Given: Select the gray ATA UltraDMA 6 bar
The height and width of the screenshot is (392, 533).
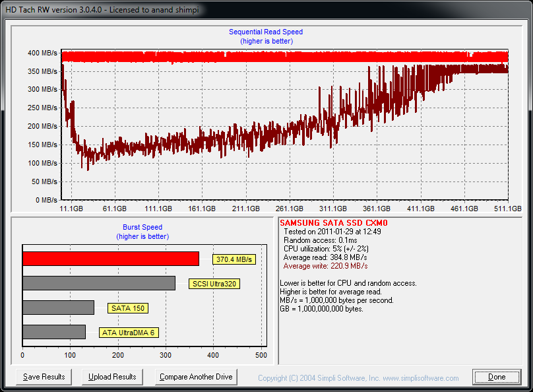Looking at the screenshot, I should tap(54, 332).
